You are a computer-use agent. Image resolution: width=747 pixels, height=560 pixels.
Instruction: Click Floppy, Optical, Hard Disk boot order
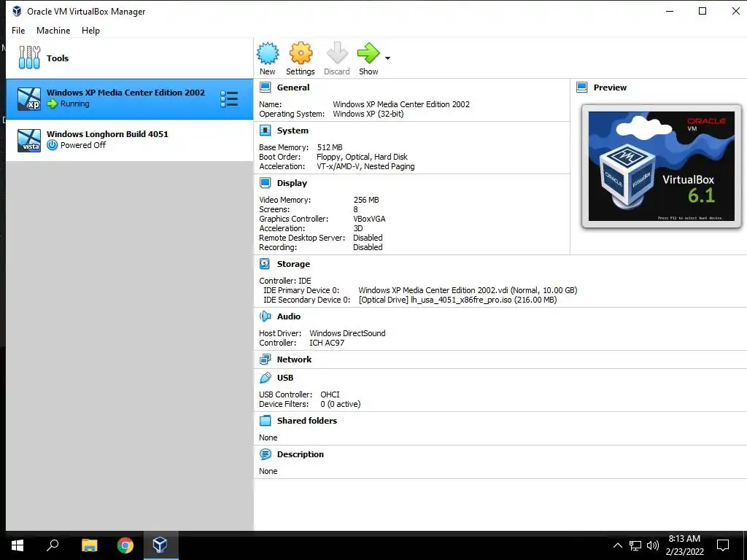coord(362,157)
